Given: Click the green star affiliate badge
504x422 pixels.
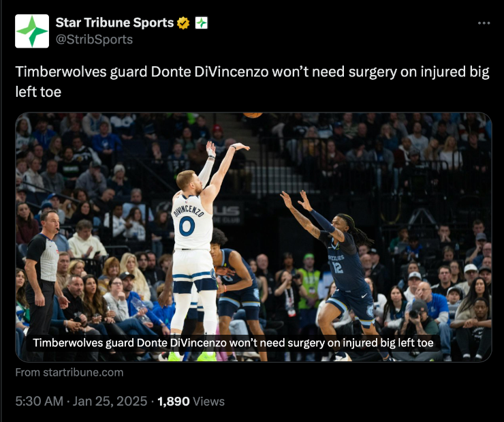Looking at the screenshot, I should pyautogui.click(x=201, y=22).
